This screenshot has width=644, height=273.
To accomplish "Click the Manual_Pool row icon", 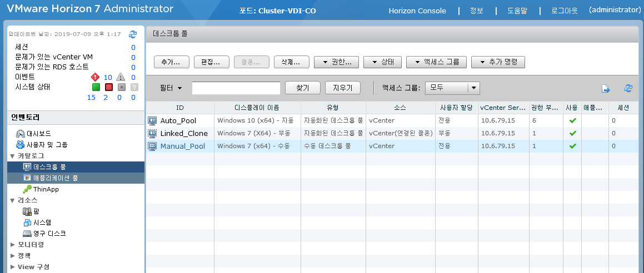I will click(152, 146).
